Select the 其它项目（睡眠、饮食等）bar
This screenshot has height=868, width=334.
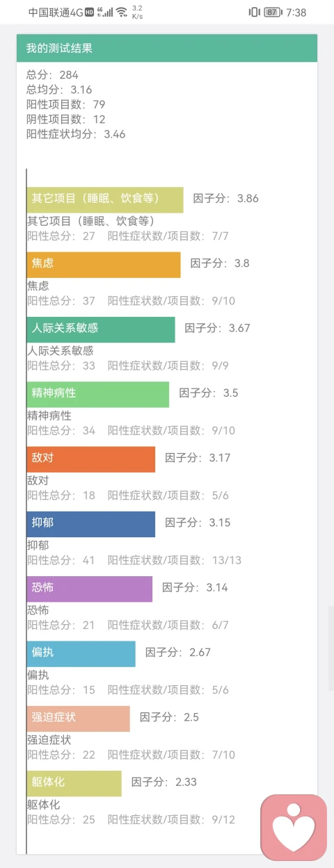point(105,199)
